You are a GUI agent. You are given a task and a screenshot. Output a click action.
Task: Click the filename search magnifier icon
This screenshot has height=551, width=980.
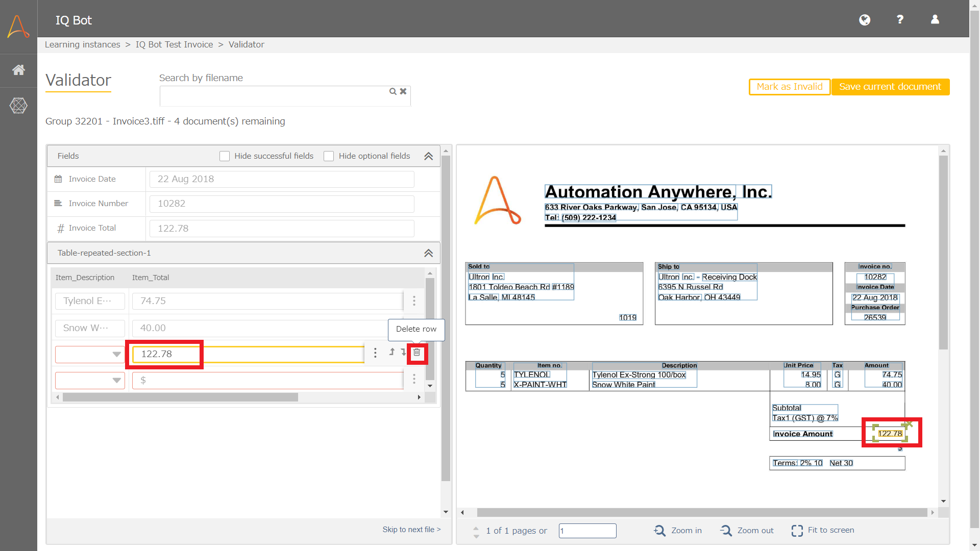pos(393,91)
